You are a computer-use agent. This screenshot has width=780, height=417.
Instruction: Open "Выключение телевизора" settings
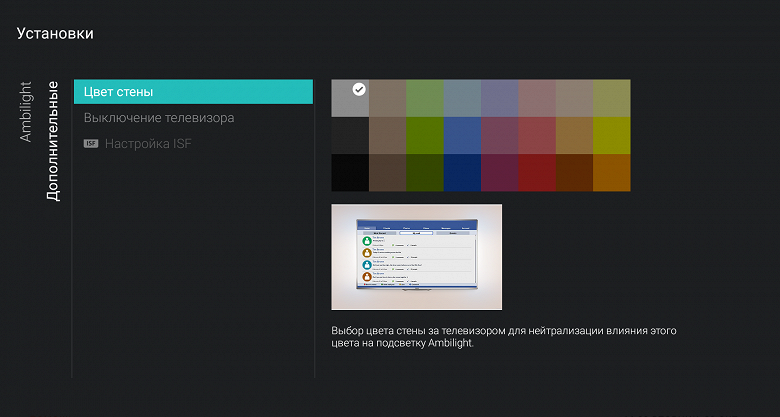click(159, 118)
